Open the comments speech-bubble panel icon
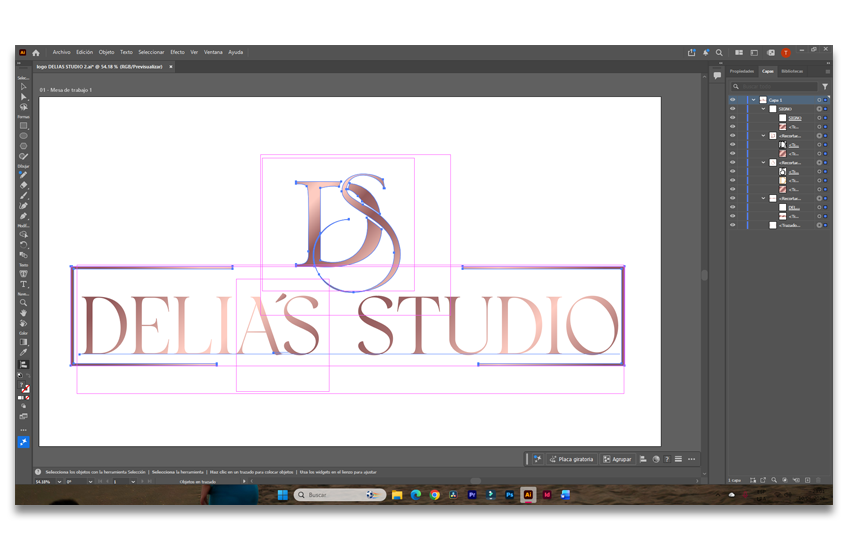 click(717, 75)
